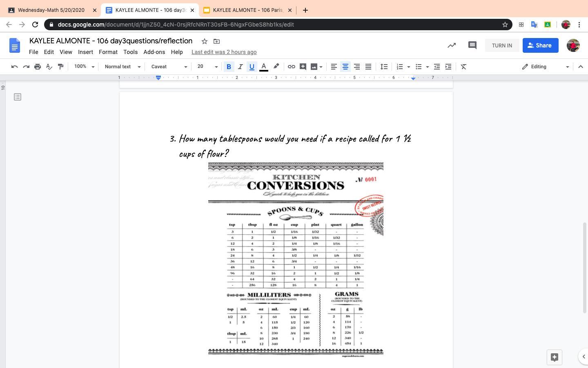
Task: Print the document
Action: (x=38, y=67)
